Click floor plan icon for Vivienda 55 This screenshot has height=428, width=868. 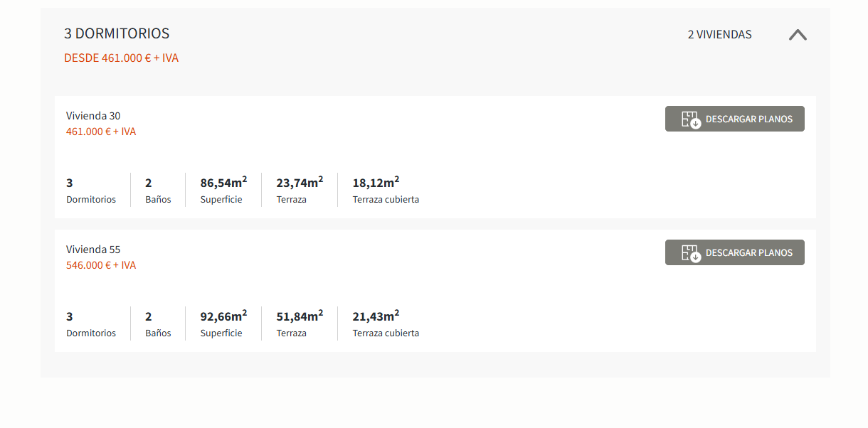coord(691,253)
